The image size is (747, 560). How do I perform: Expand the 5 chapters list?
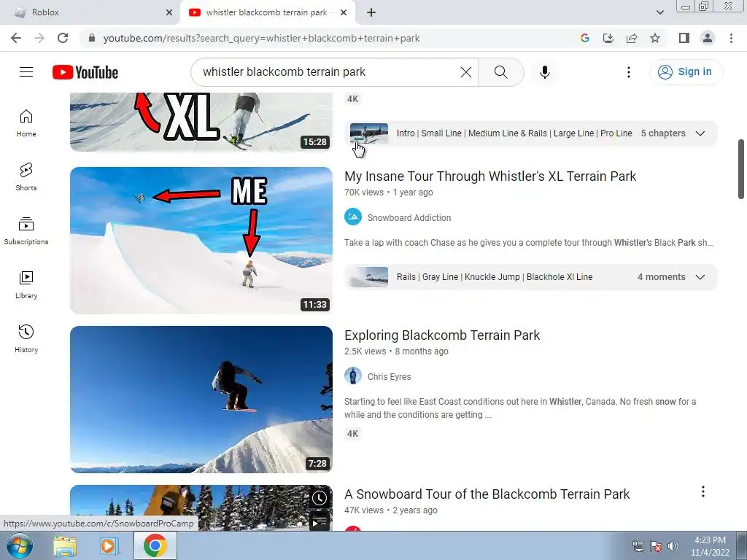pyautogui.click(x=700, y=133)
